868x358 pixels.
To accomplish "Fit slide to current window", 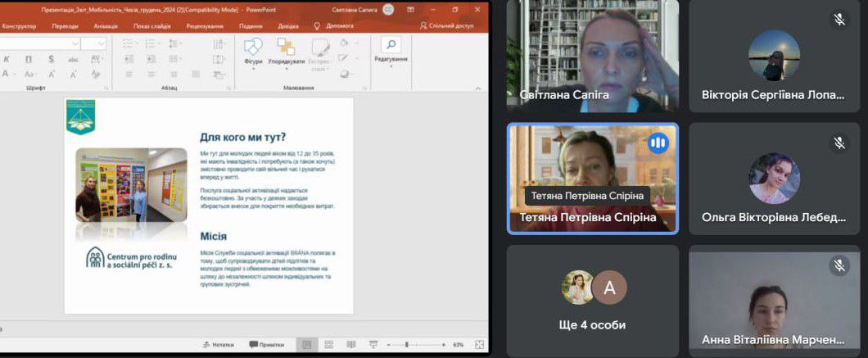I will [476, 345].
